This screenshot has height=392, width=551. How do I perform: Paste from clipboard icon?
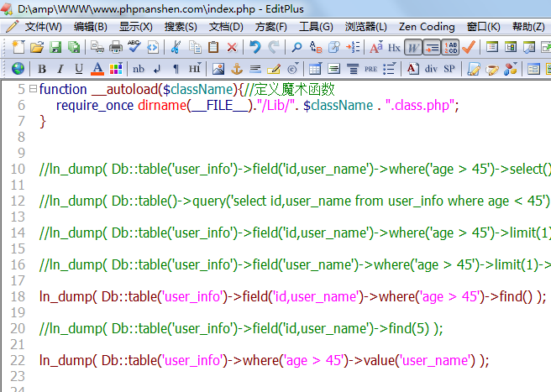pos(213,47)
